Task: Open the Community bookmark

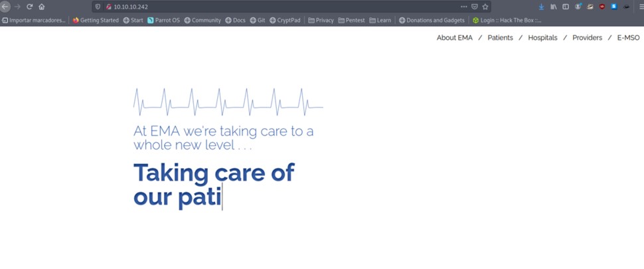Action: point(202,20)
